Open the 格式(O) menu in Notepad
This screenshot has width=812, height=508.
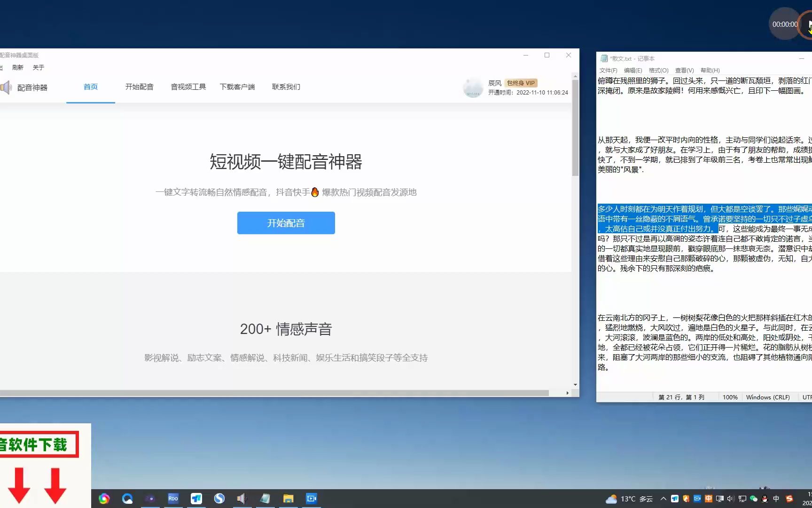(658, 71)
